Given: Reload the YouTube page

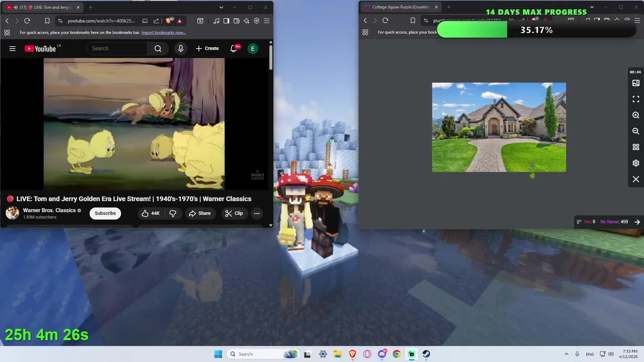Looking at the screenshot, I should click(x=27, y=21).
